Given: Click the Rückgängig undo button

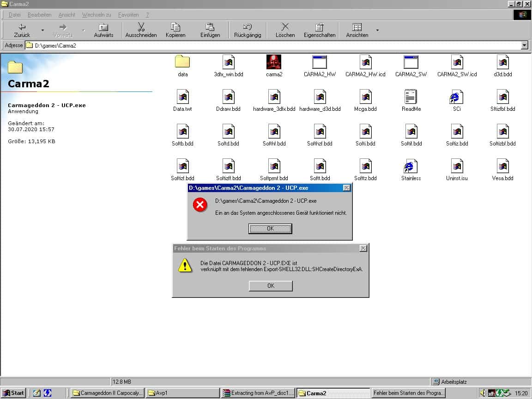Looking at the screenshot, I should tap(248, 30).
